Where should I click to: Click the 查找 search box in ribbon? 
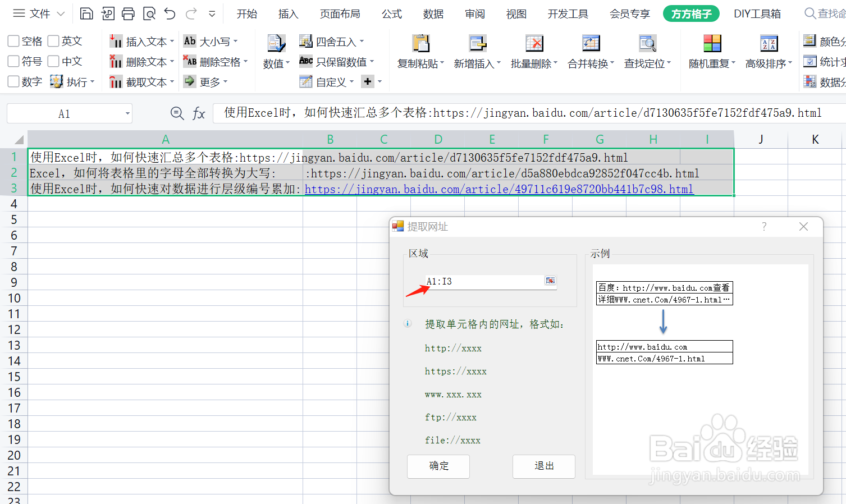coord(825,13)
